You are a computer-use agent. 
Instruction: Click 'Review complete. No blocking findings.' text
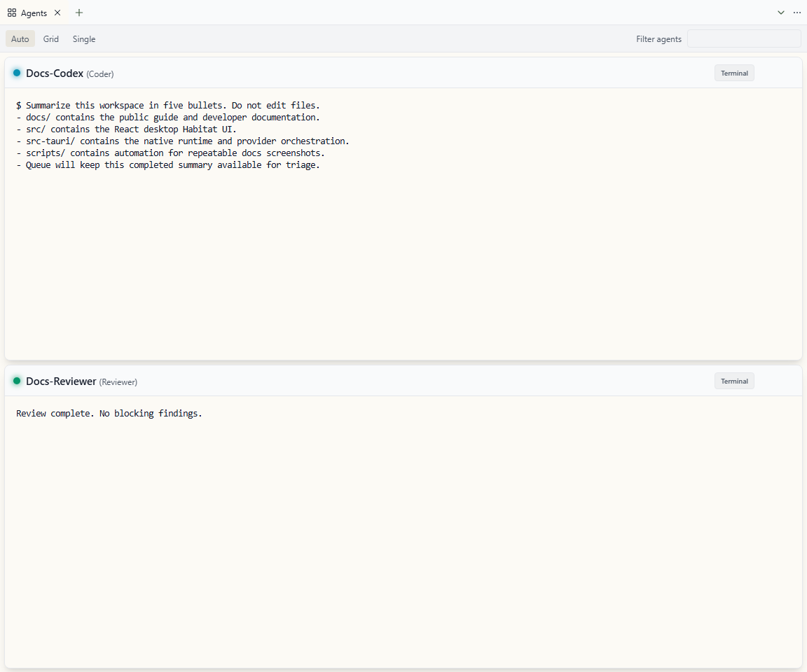point(109,414)
